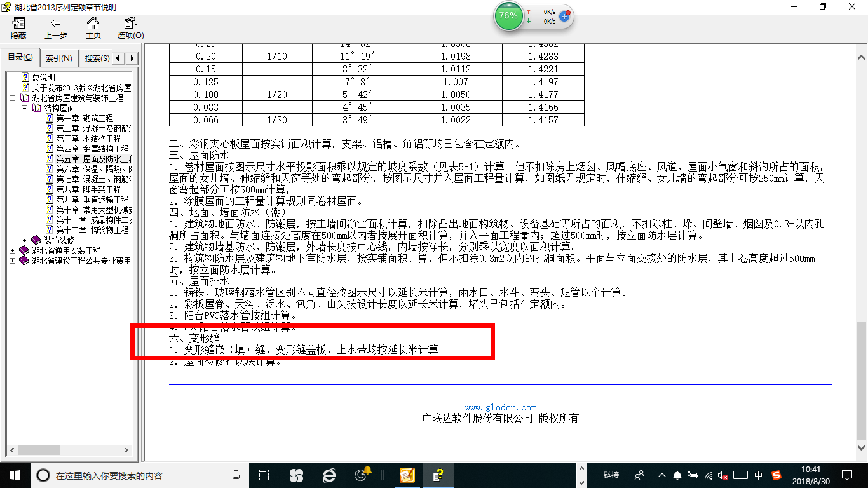Click the taskbar search box
Screen dimensions: 868x488
coord(140,475)
